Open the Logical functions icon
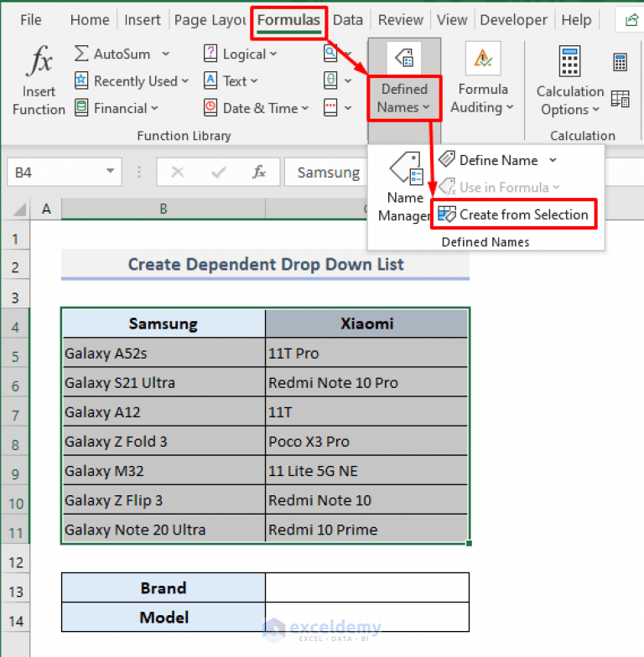The width and height of the screenshot is (644, 657). 210,54
